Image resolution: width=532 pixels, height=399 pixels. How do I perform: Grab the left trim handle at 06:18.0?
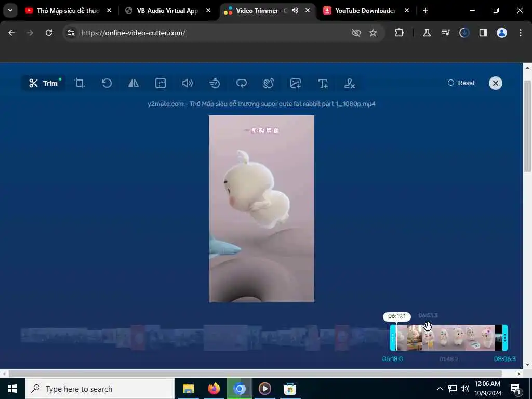tap(393, 338)
